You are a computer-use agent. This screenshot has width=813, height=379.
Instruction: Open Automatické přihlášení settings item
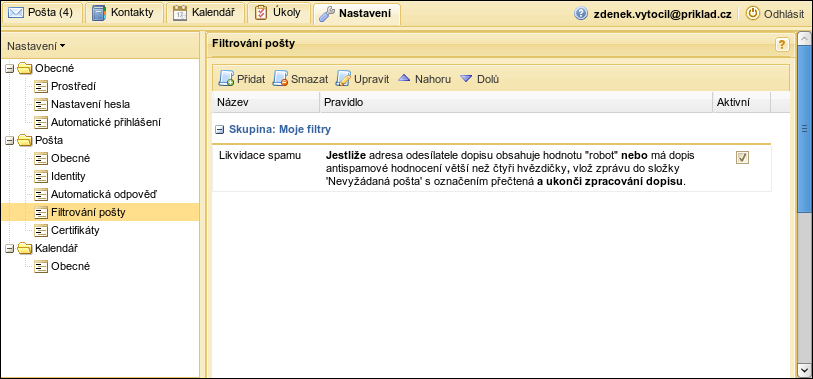[106, 123]
